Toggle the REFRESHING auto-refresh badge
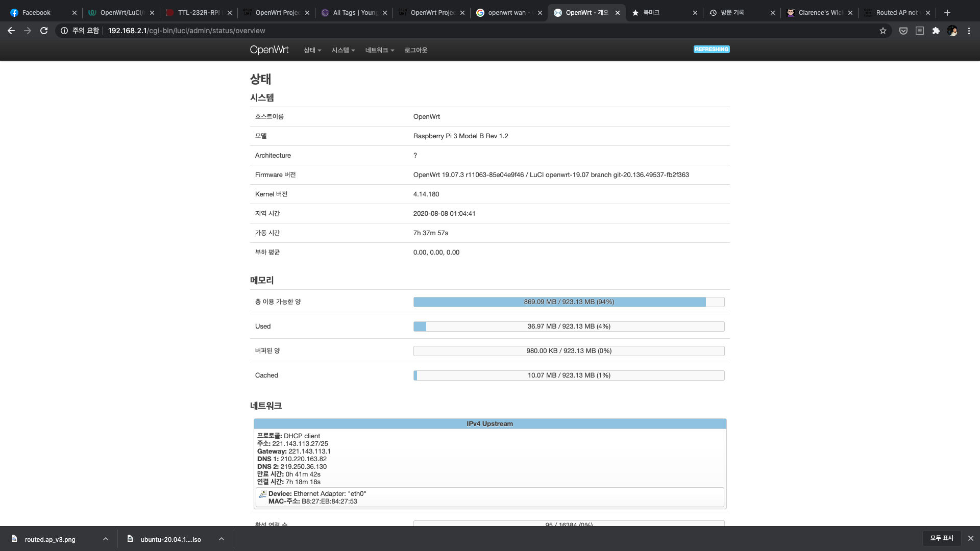The image size is (980, 551). (x=712, y=49)
